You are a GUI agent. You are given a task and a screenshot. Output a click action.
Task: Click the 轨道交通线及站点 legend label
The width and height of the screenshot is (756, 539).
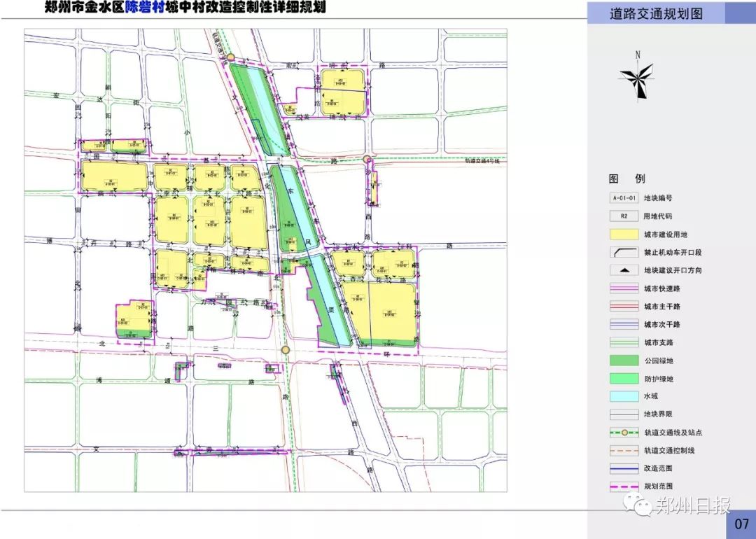click(673, 433)
